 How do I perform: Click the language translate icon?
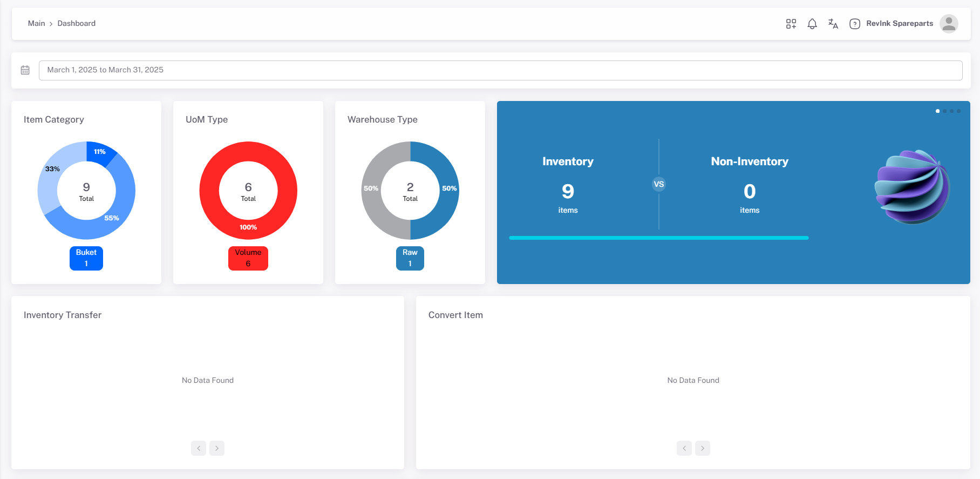(833, 24)
